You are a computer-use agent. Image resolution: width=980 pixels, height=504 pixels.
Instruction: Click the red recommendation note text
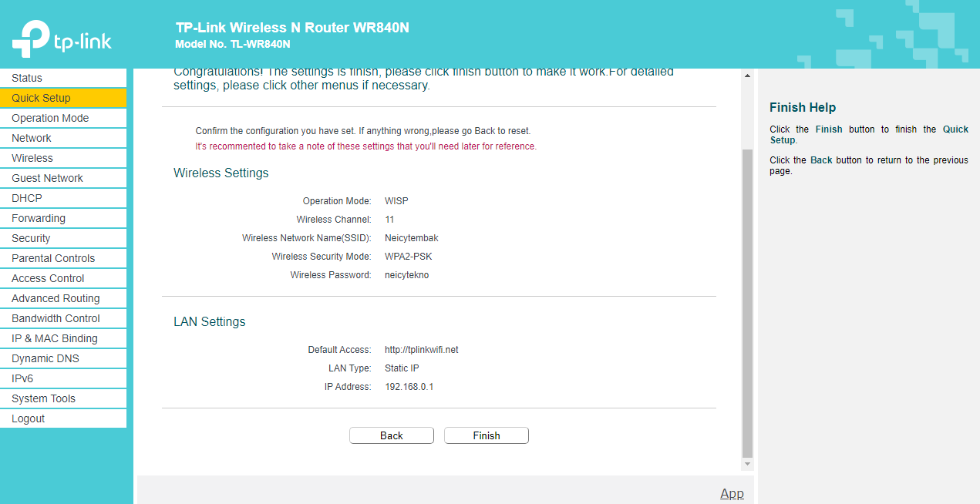366,146
